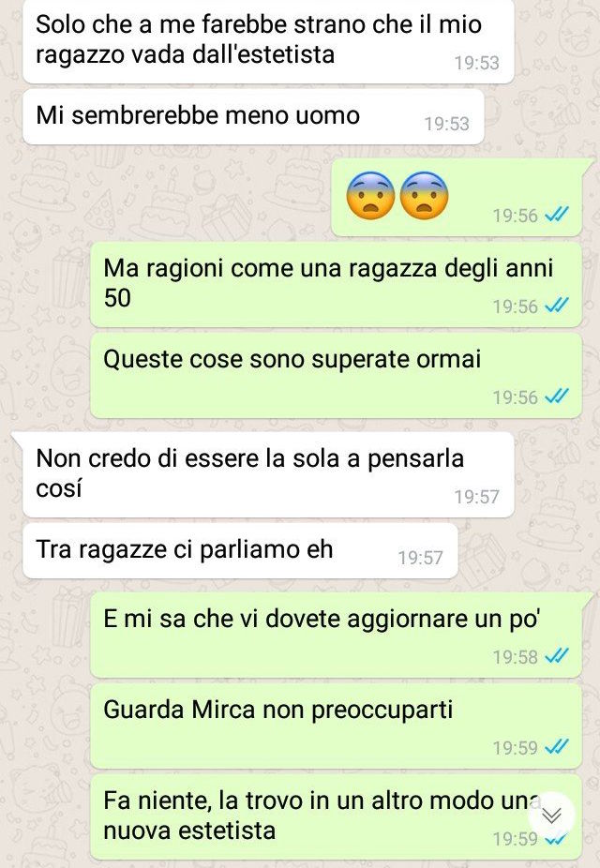The height and width of the screenshot is (868, 600).
Task: Select message 'Queste cose sono superate ormai'
Action: pos(336,375)
